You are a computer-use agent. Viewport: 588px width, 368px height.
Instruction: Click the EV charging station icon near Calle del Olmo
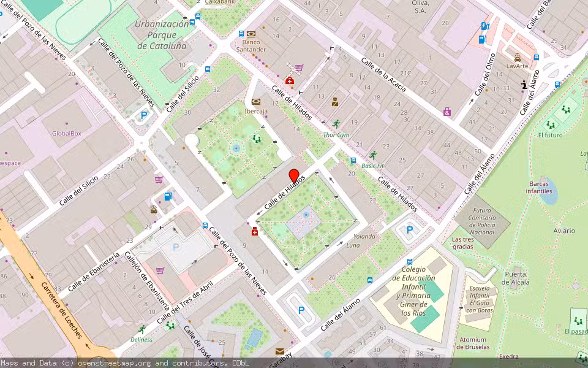pyautogui.click(x=485, y=25)
